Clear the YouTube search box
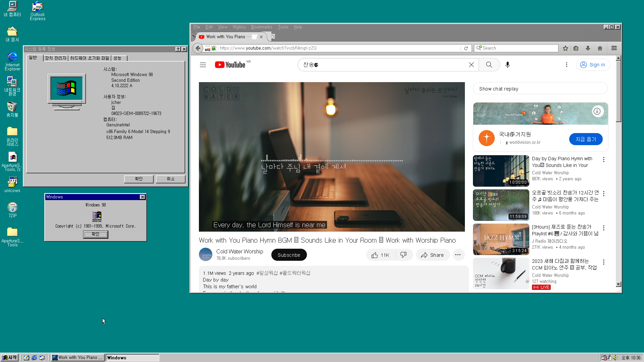This screenshot has height=362, width=644. point(471,65)
